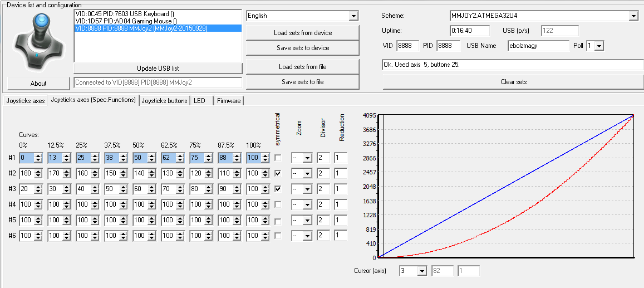This screenshot has height=288, width=644.
Task: Switch to Joysticks buttons tab
Action: [x=164, y=101]
